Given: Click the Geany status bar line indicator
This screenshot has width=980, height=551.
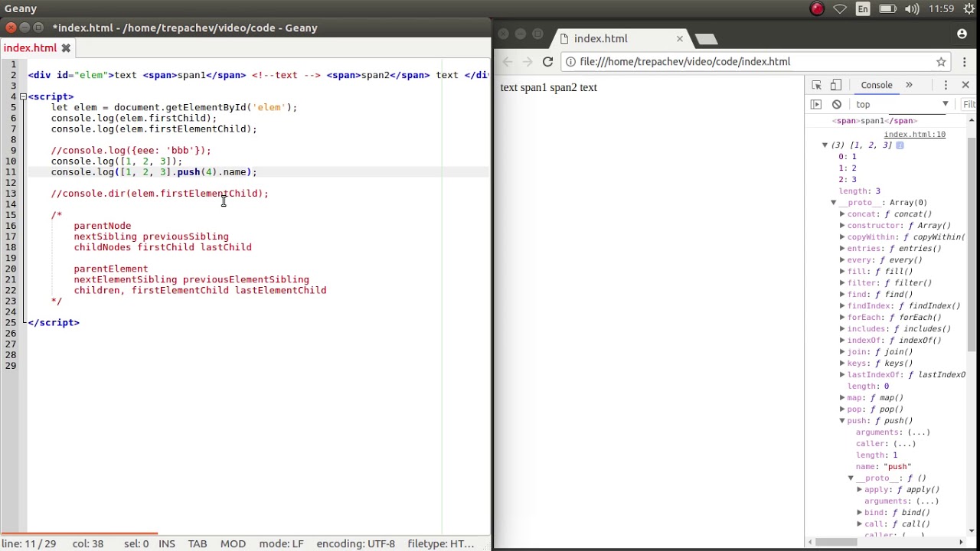Looking at the screenshot, I should tap(29, 544).
